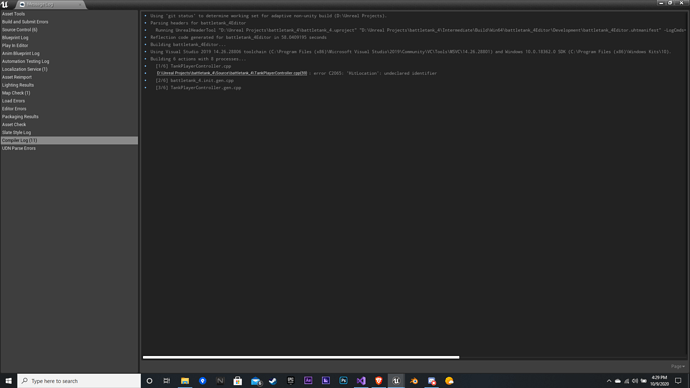Open Brave browser from taskbar

pos(378,381)
